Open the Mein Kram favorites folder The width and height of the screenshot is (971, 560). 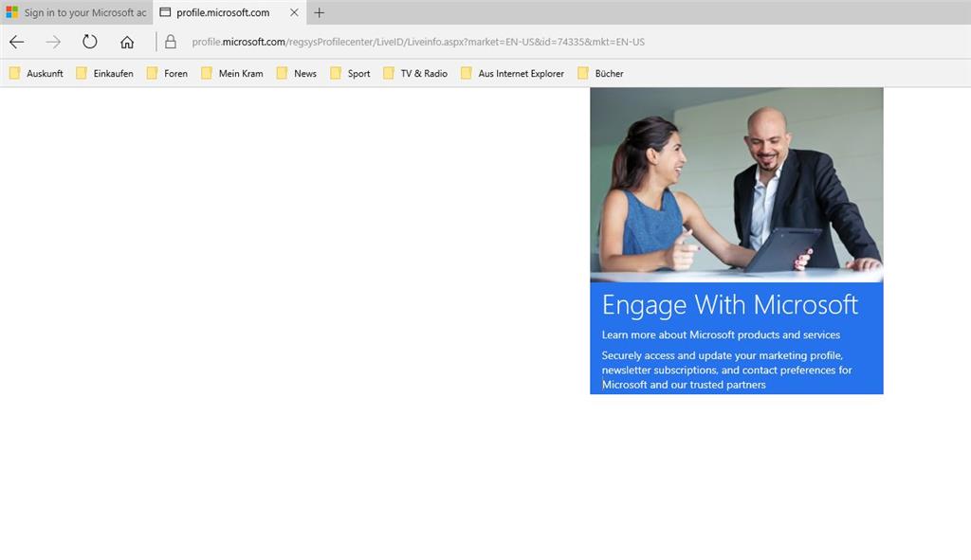(231, 74)
